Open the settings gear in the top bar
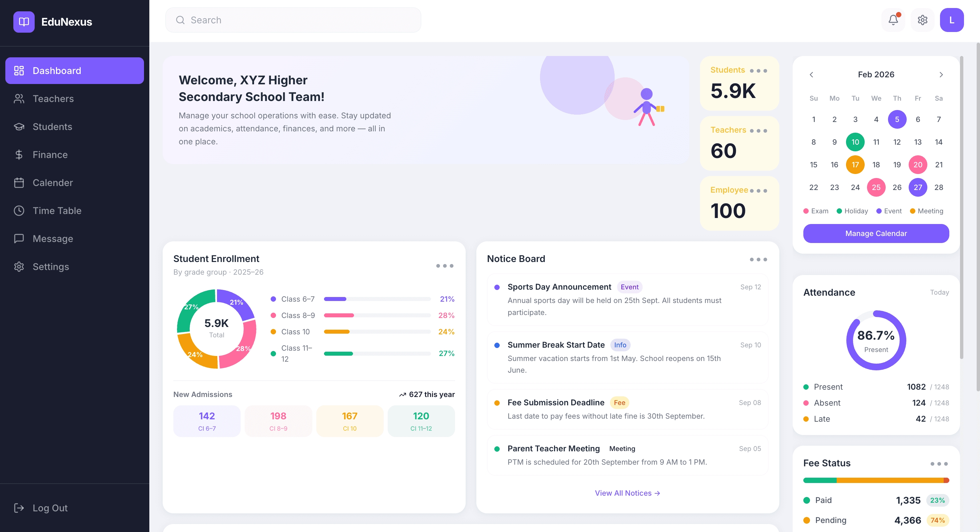The height and width of the screenshot is (532, 980). [922, 20]
